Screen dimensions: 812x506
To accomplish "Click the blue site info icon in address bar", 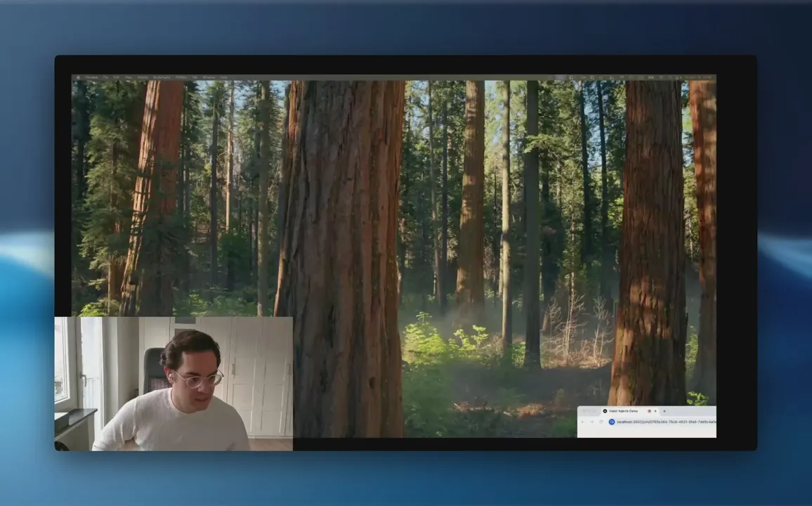I will [612, 422].
